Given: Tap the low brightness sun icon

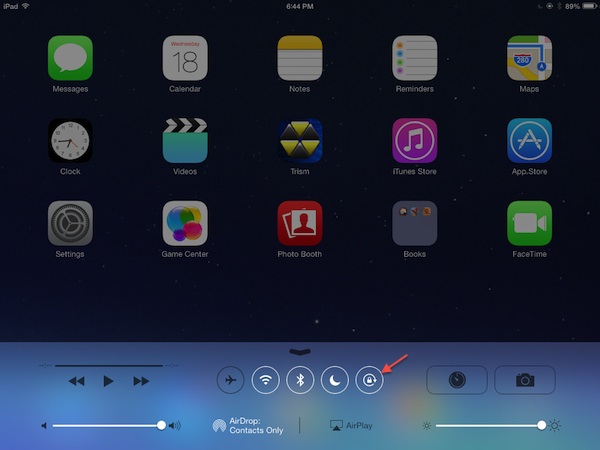Looking at the screenshot, I should pyautogui.click(x=427, y=426).
